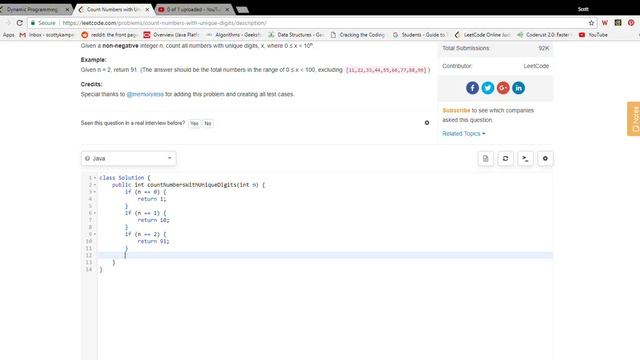Open Algorithms Geeks bookmark

click(x=234, y=35)
